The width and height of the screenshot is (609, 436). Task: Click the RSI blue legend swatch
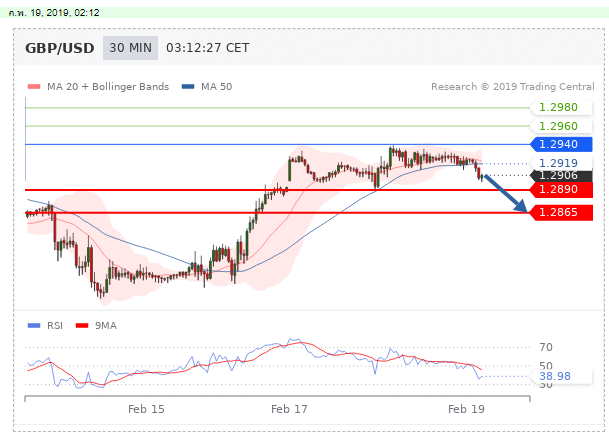34,325
